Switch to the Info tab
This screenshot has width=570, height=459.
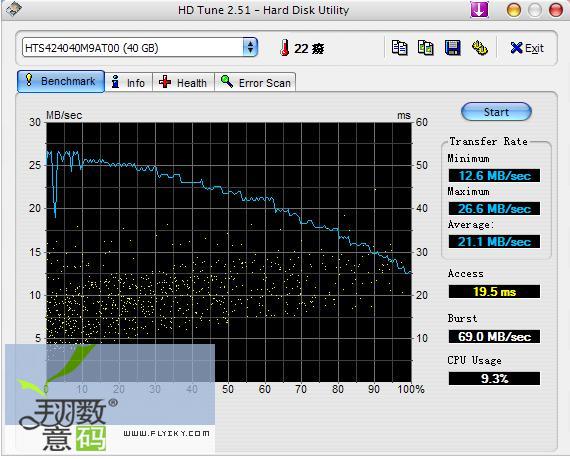point(129,82)
